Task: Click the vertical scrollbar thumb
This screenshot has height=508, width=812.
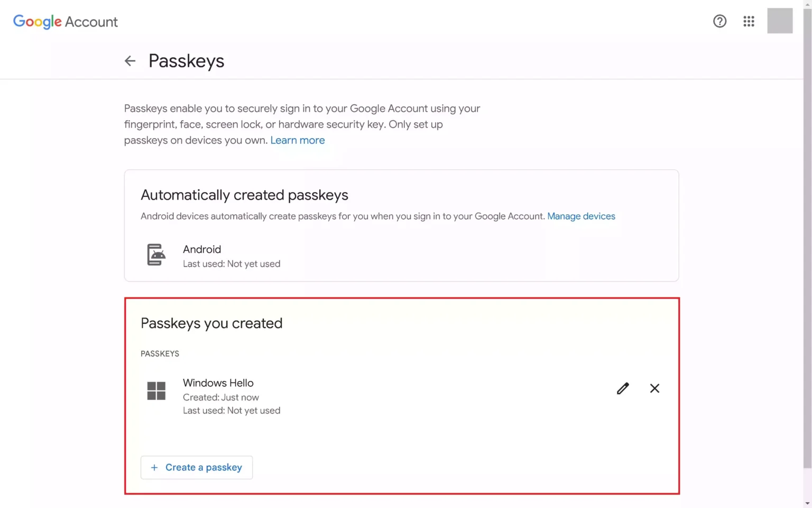Action: pos(807,238)
